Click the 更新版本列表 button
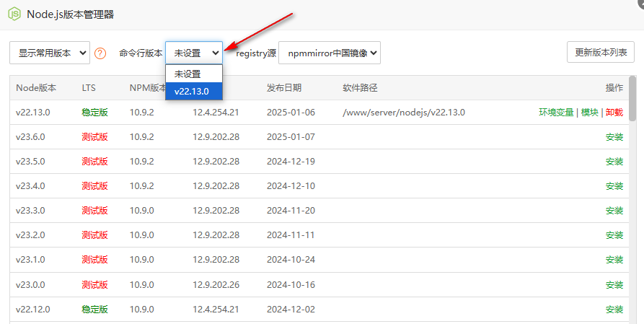 point(600,52)
